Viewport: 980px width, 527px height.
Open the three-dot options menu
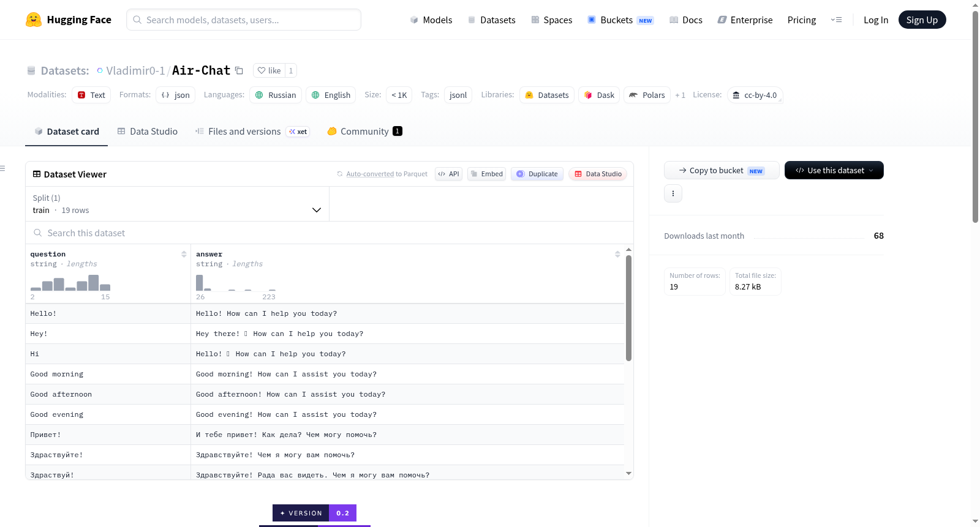tap(673, 193)
